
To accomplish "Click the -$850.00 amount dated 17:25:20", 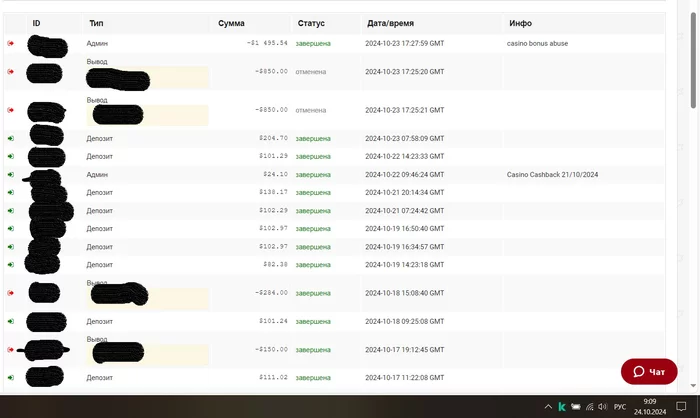I will (271, 71).
